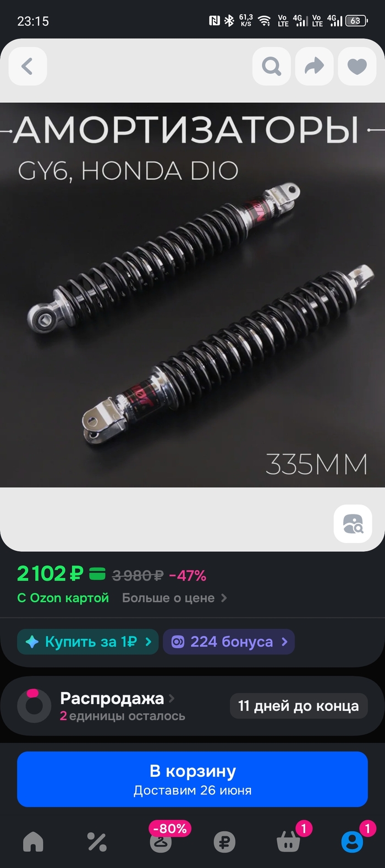The image size is (385, 868).
Task: Open the profile account tab
Action: 353,842
